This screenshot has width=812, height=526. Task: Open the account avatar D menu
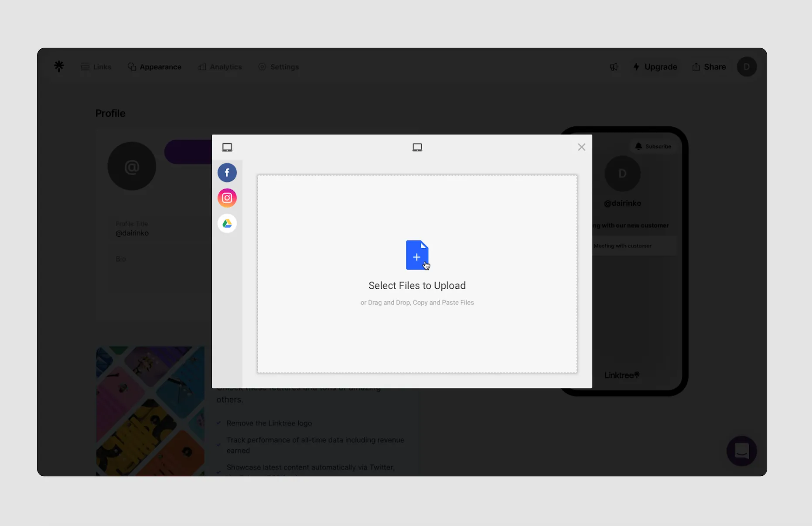pos(747,67)
